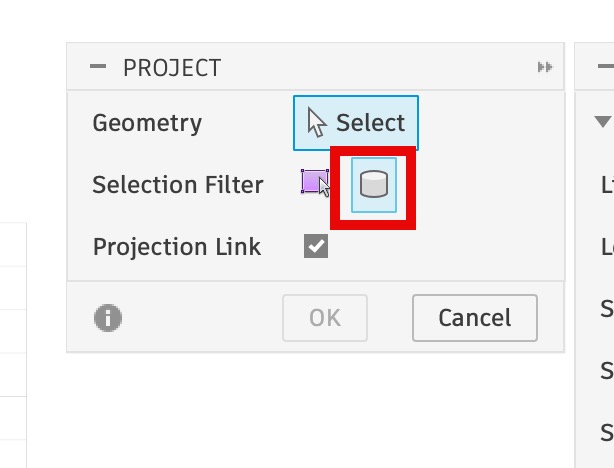Activate the Geometry Select button
The width and height of the screenshot is (614, 468).
(356, 123)
